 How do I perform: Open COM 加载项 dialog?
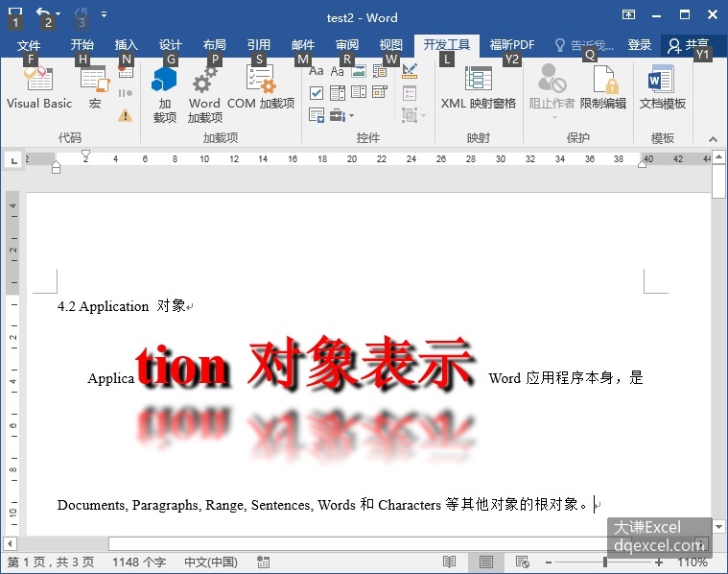pyautogui.click(x=261, y=88)
